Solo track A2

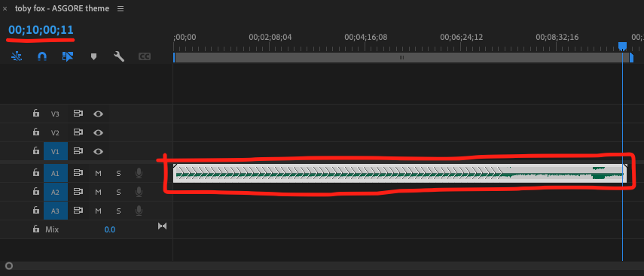[x=119, y=193]
